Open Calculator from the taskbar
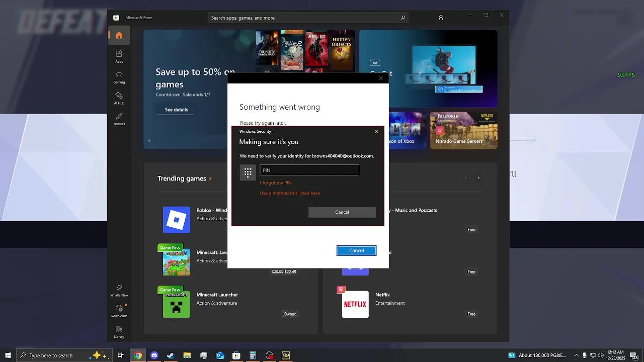This screenshot has height=362, width=644. (x=253, y=355)
